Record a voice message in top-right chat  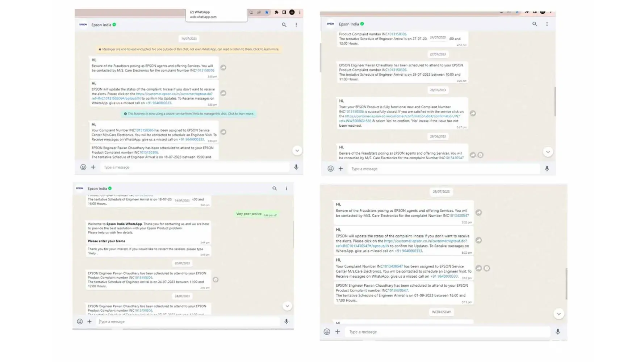(x=547, y=169)
